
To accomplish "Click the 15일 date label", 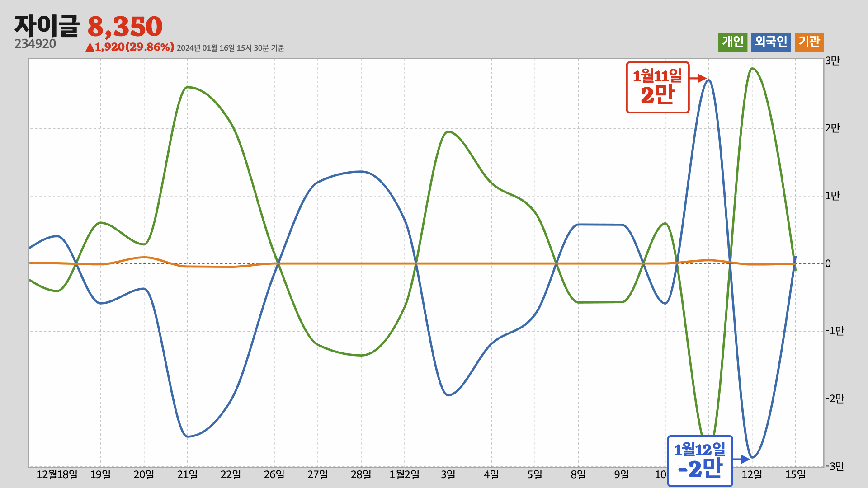I will click(x=796, y=474).
